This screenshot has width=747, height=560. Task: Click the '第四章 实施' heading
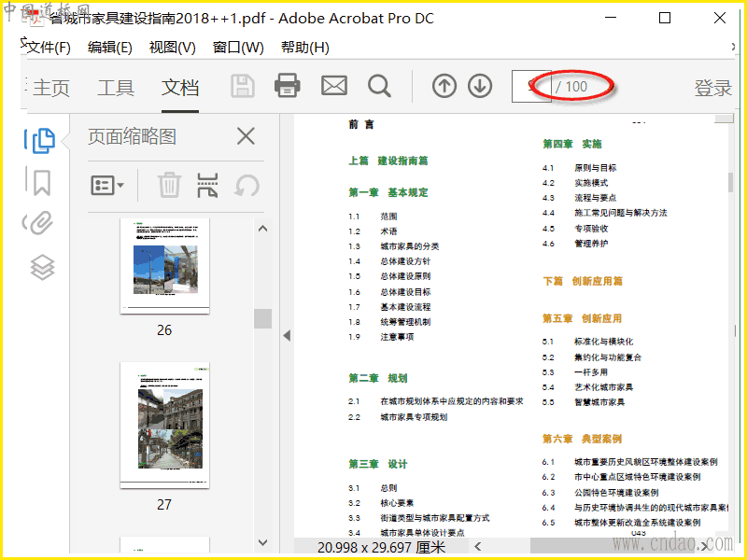click(x=572, y=144)
